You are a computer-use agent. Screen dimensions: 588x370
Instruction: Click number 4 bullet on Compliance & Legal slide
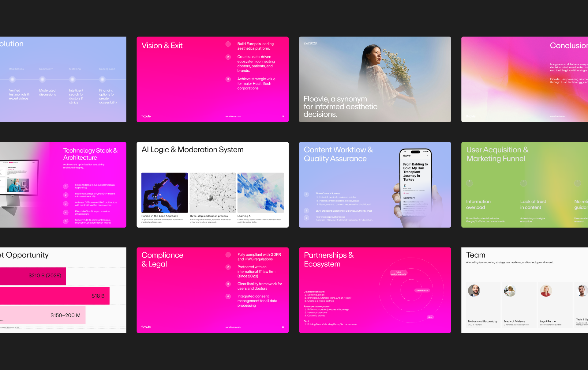tap(228, 296)
